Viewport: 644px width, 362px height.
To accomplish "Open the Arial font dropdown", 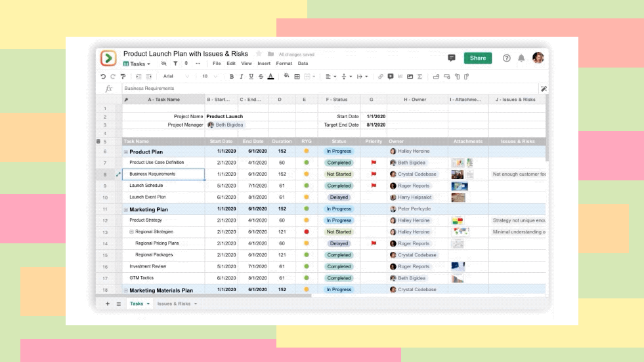I will point(175,77).
